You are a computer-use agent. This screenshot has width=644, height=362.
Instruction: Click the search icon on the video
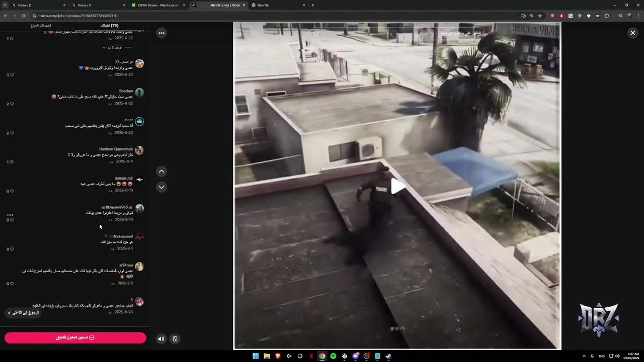316,34
